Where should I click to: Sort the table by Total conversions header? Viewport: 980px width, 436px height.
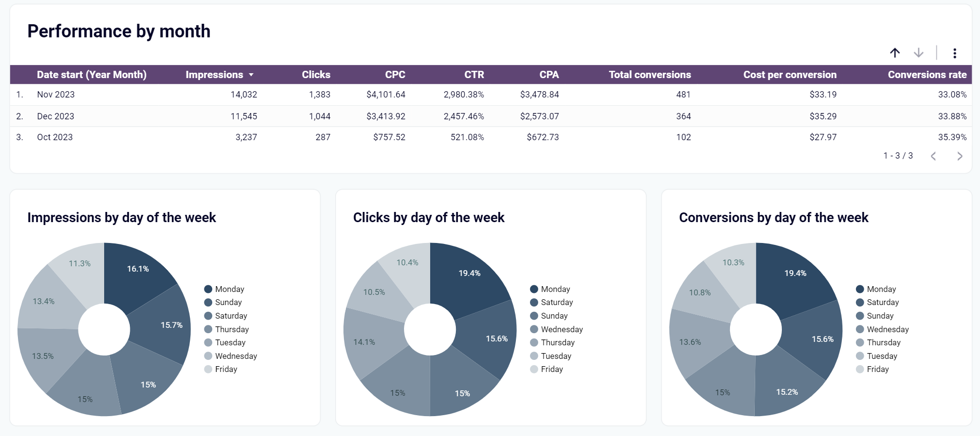click(650, 75)
